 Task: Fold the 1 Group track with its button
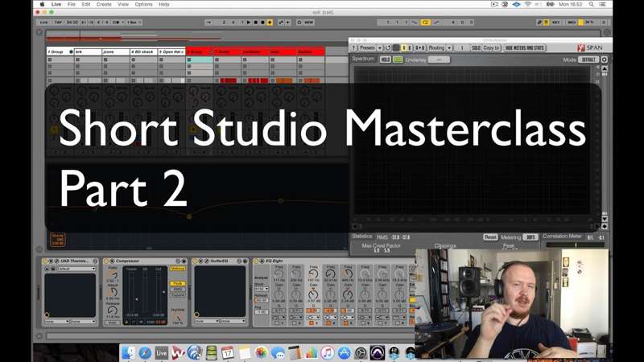click(x=71, y=52)
